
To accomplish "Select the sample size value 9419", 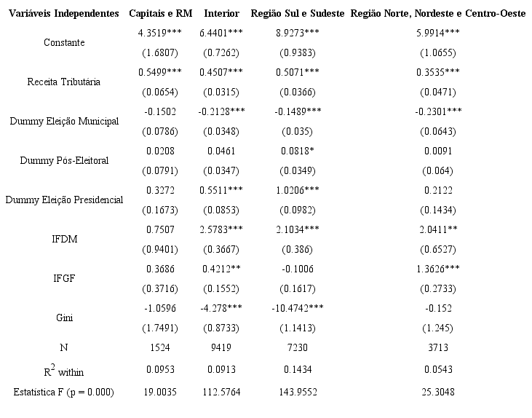I will (x=221, y=348).
